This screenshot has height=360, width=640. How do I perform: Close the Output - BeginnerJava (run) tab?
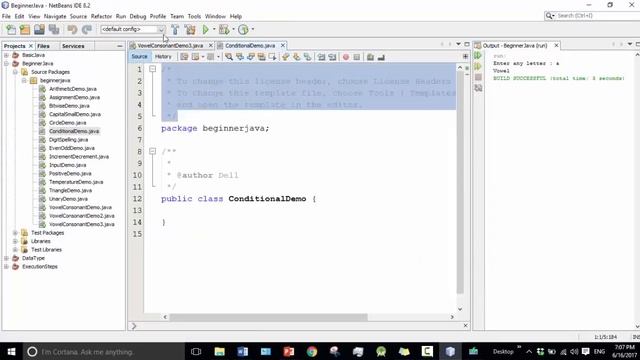(x=556, y=45)
